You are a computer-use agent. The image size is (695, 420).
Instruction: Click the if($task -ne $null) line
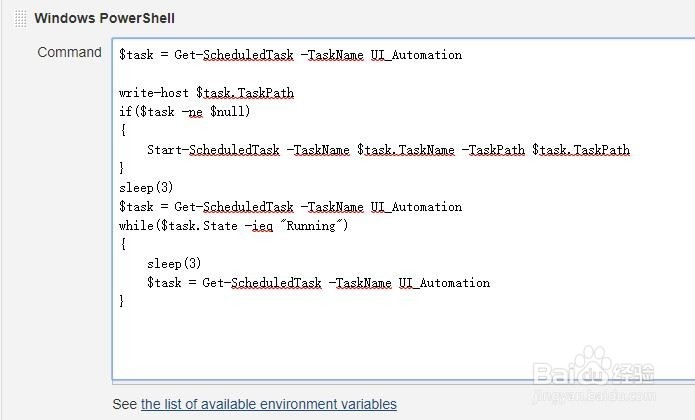point(184,112)
